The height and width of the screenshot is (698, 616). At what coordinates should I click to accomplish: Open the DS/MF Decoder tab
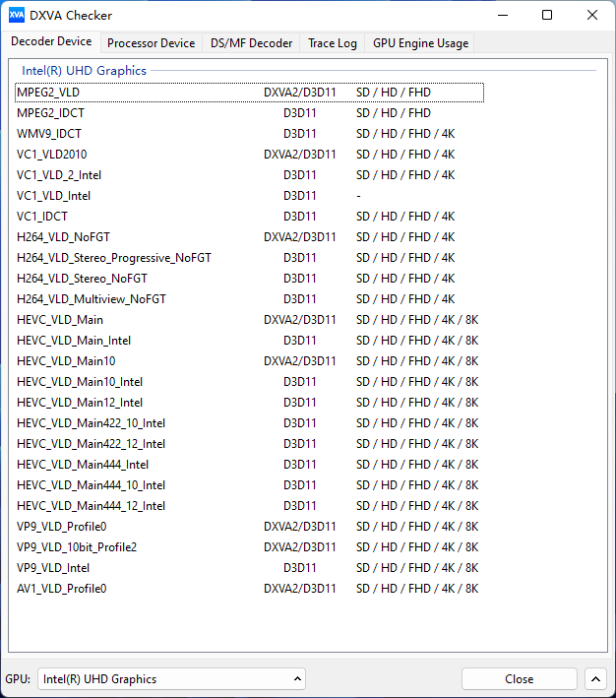coord(251,43)
